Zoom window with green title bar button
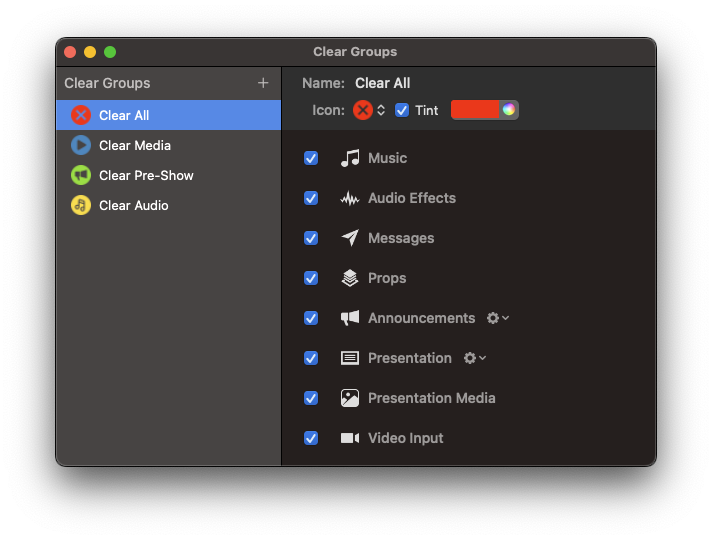712x540 pixels. (110, 52)
